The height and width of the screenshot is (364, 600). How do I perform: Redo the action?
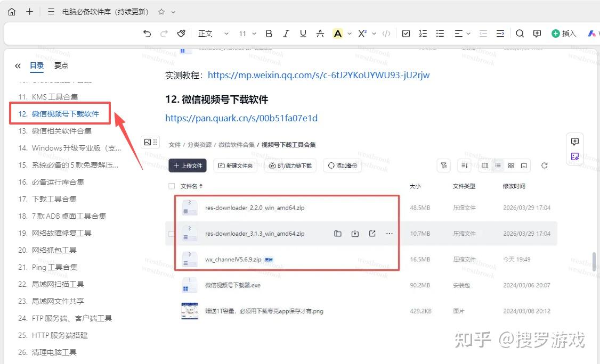[x=164, y=34]
